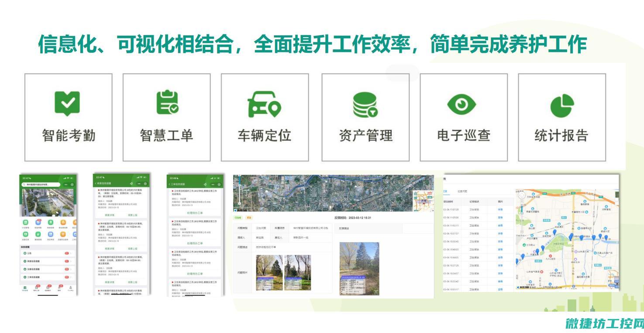This screenshot has height=333, width=644.
Task: Select the 车辆定位 car location icon
Action: pyautogui.click(x=264, y=104)
